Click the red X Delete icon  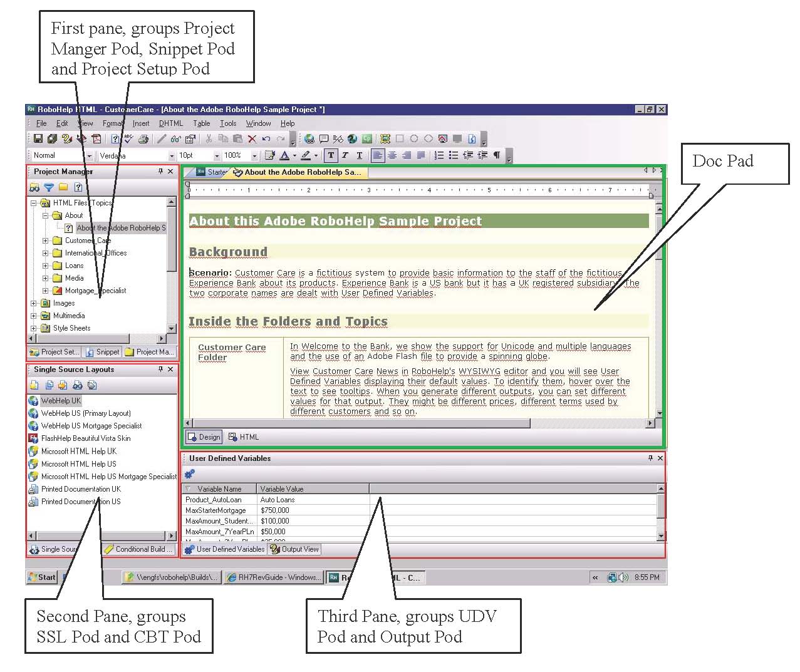pos(252,139)
